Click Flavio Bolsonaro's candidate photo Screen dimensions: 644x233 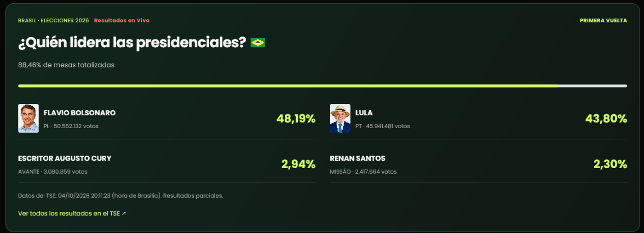pos(28,118)
